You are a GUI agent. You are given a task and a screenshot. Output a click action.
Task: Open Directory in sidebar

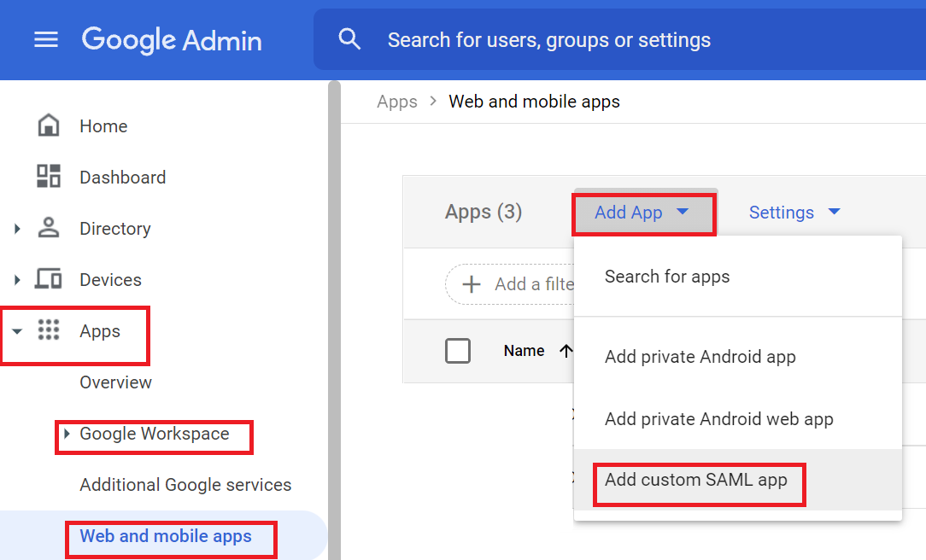[115, 229]
